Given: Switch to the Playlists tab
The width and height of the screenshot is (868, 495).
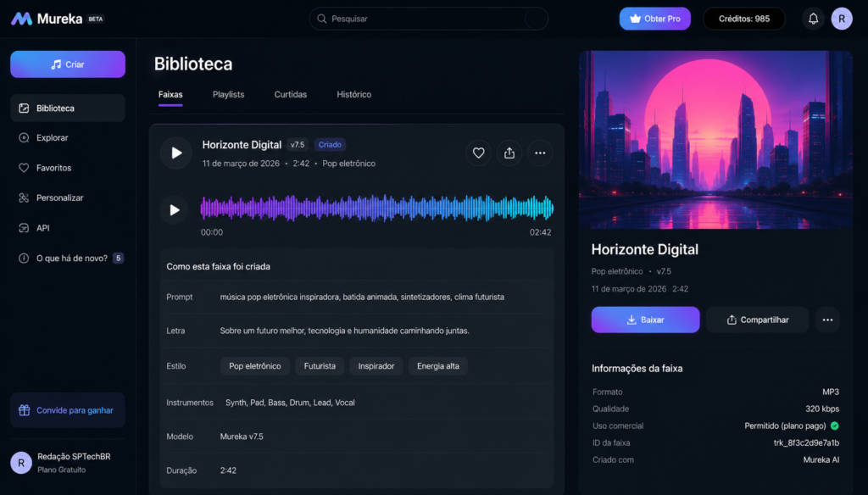Looking at the screenshot, I should coord(228,94).
